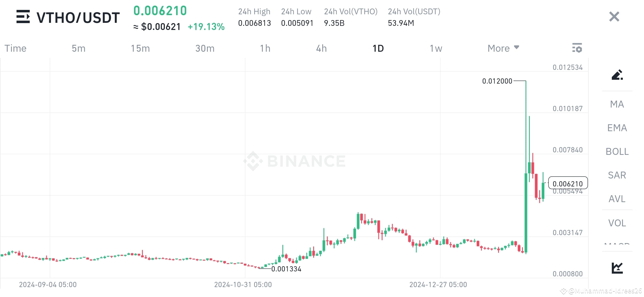The width and height of the screenshot is (644, 297).
Task: Click the +19.13% percentage change label
Action: (x=206, y=27)
